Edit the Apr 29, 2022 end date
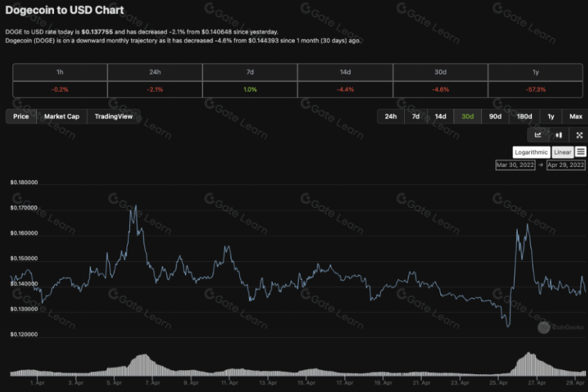 tap(565, 165)
